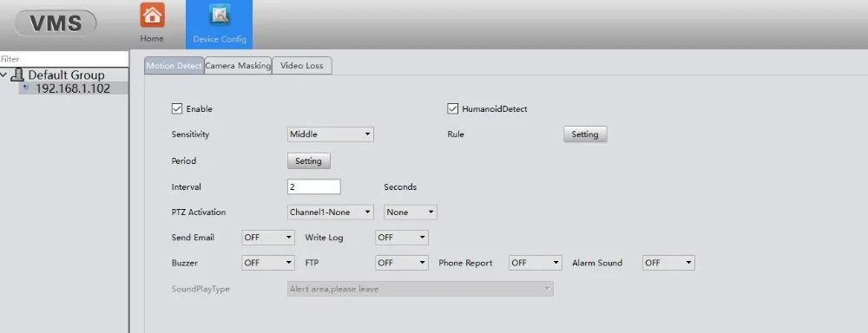
Task: Open the Phone Report dropdown
Action: pyautogui.click(x=536, y=263)
